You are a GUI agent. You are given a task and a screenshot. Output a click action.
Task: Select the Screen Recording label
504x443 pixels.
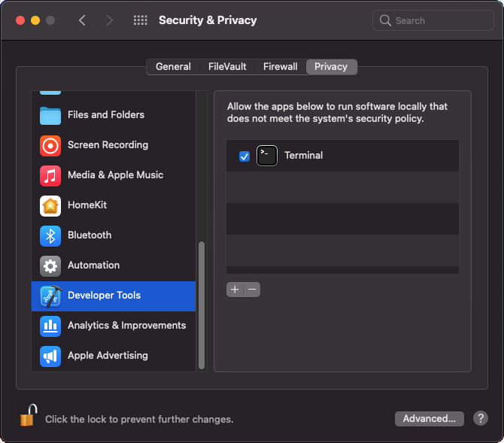pyautogui.click(x=108, y=145)
